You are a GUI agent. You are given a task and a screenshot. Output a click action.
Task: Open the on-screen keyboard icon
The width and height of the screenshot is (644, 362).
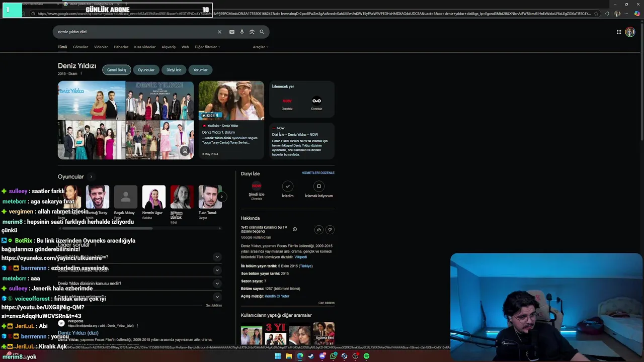(x=231, y=32)
